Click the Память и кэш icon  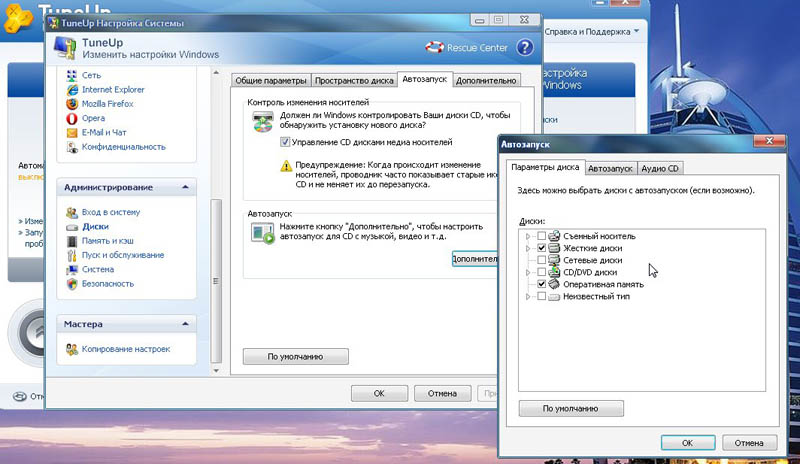[72, 241]
